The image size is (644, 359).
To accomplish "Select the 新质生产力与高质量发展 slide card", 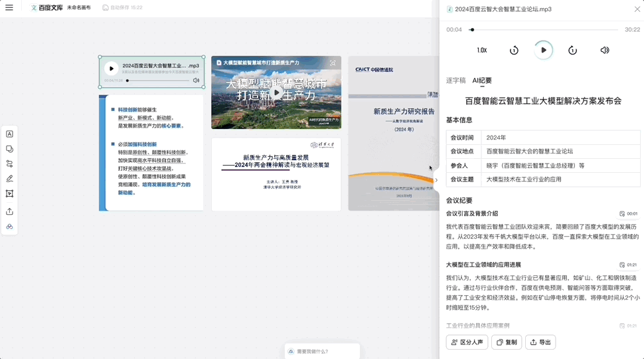I will [276, 174].
